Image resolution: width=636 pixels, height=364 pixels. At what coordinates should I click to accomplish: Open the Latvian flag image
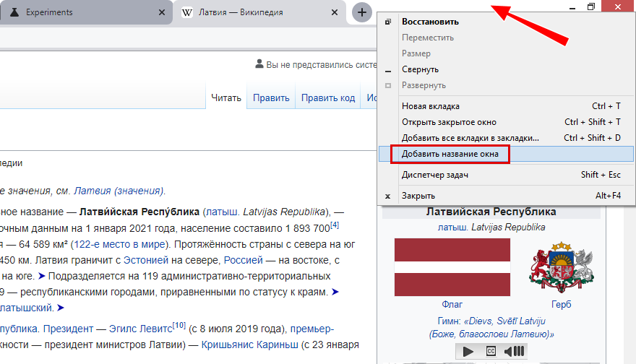[452, 267]
